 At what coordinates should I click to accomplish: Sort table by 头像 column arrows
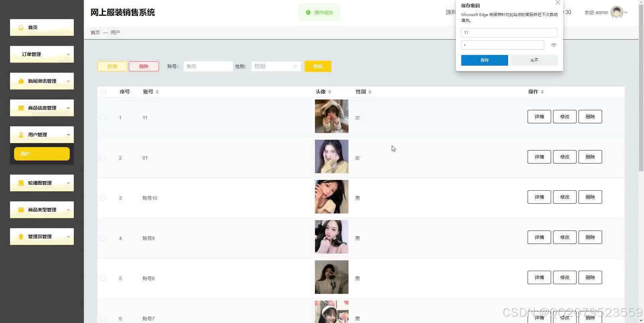[330, 92]
